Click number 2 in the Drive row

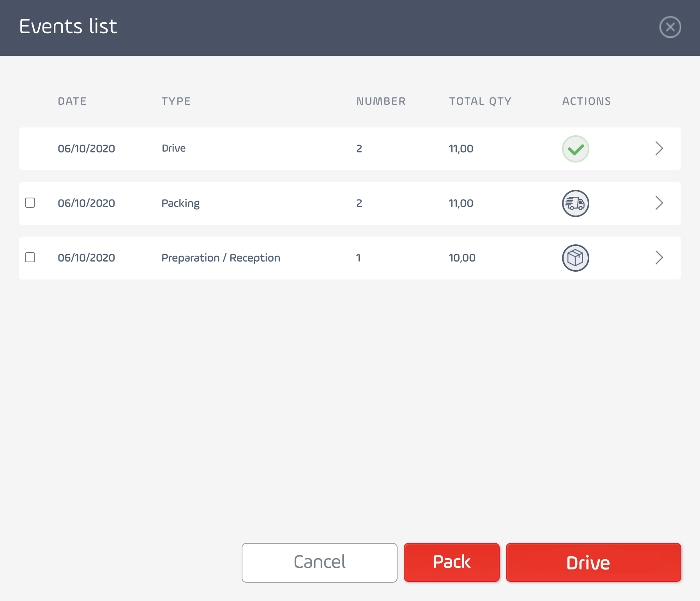coord(359,148)
